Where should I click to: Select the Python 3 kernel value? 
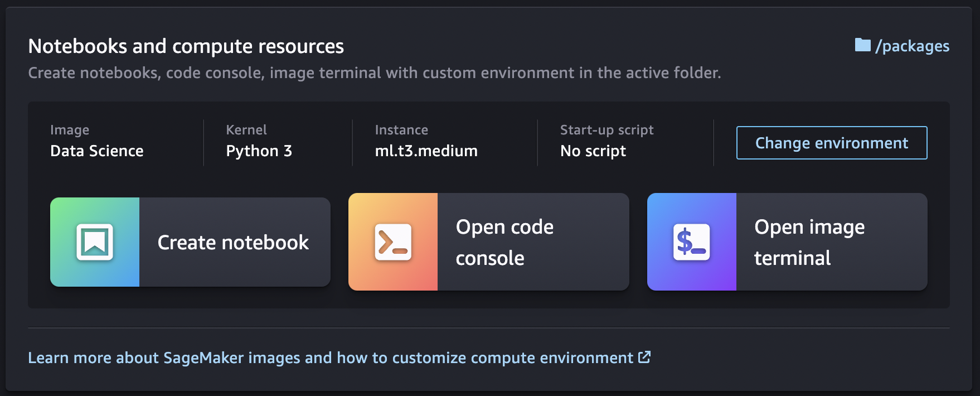[x=259, y=151]
